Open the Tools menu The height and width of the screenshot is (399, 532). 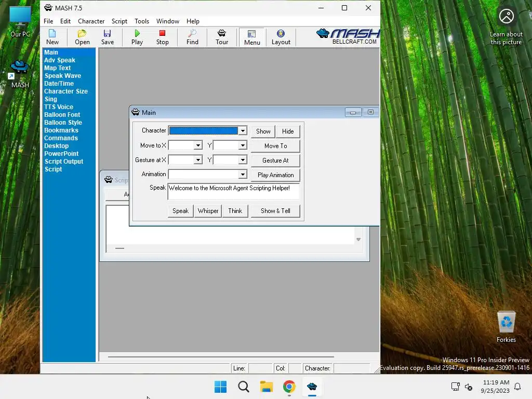142,21
